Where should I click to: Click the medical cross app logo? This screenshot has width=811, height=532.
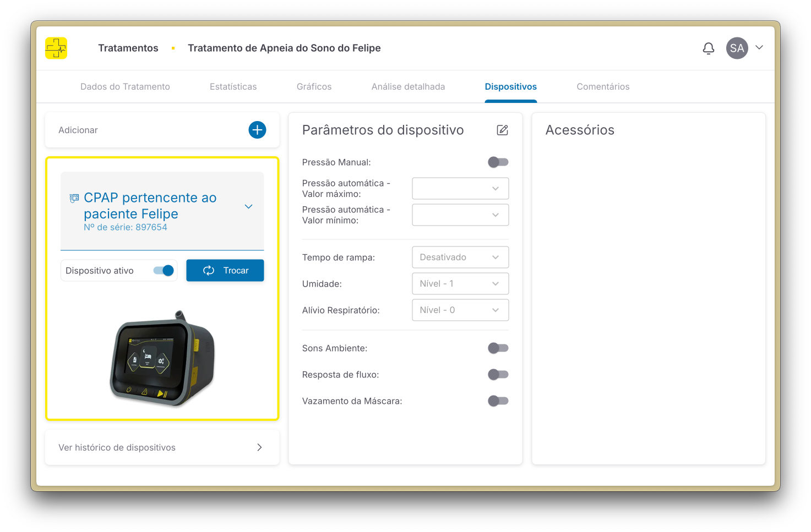(x=56, y=48)
